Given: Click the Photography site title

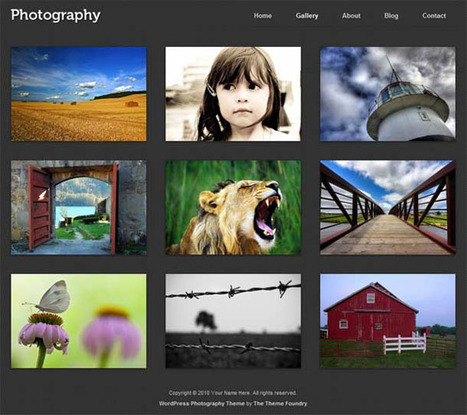Looking at the screenshot, I should [55, 16].
